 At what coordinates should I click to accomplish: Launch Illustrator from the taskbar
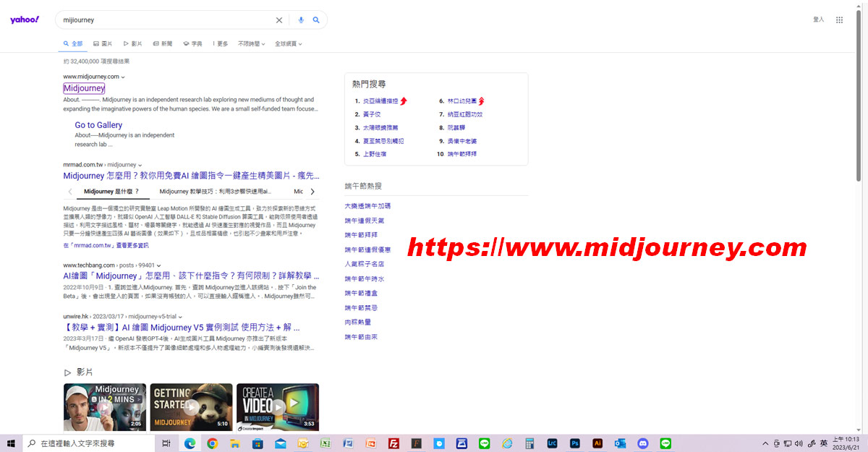597,443
